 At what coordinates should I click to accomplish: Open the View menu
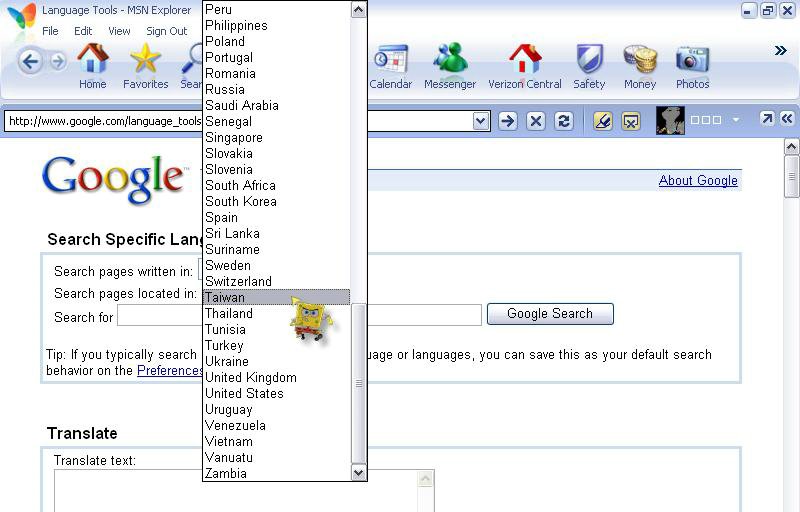tap(119, 31)
